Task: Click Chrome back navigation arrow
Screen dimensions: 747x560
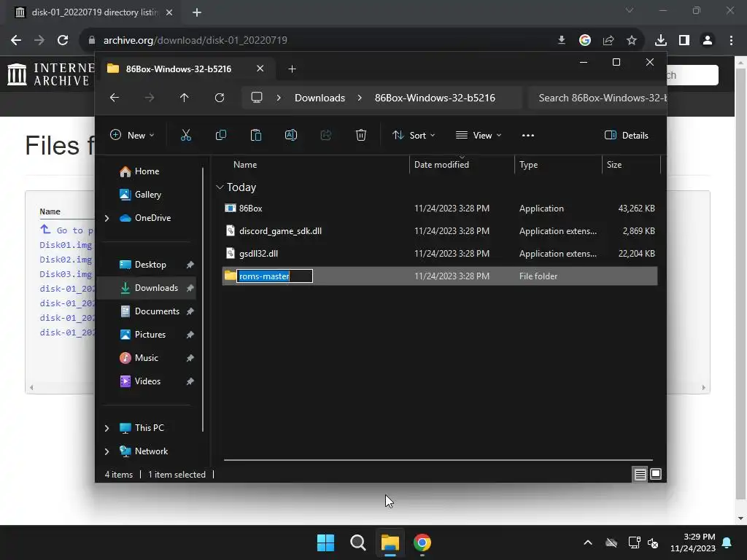Action: (x=16, y=40)
